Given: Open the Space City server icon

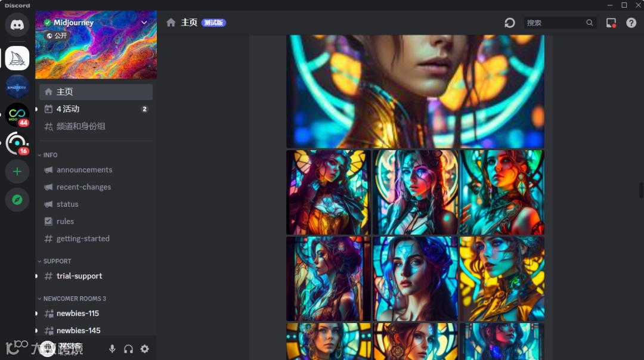Looking at the screenshot, I should [x=17, y=86].
